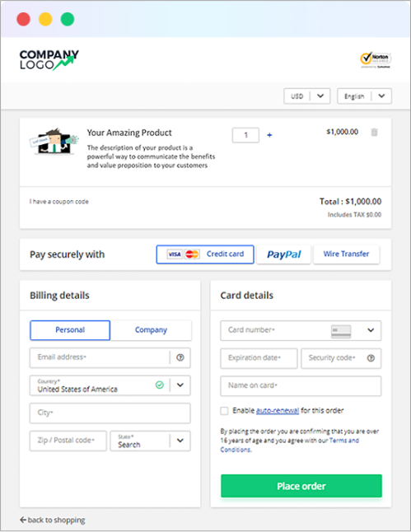Click the company logo

tap(49, 60)
